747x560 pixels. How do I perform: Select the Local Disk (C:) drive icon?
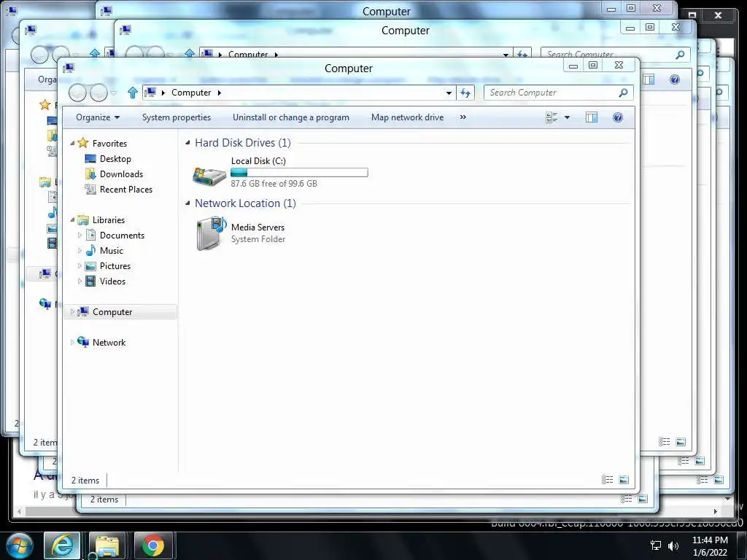point(209,176)
